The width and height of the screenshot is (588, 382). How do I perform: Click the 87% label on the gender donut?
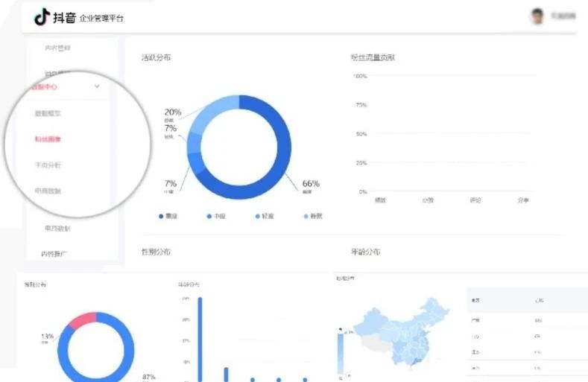[149, 377]
